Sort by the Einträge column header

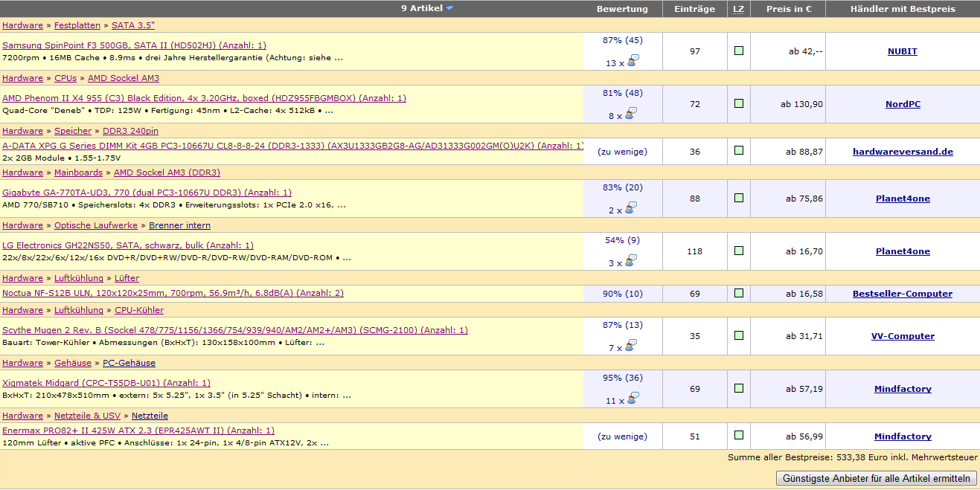tap(694, 9)
